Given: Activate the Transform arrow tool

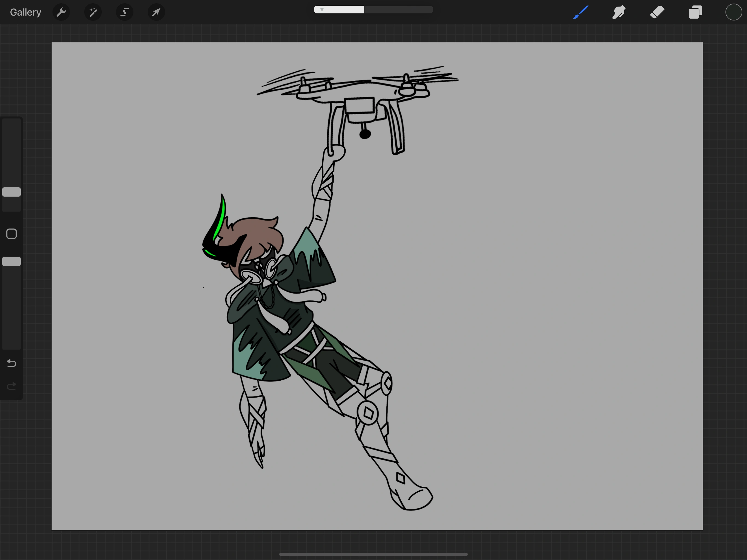Looking at the screenshot, I should (x=156, y=13).
